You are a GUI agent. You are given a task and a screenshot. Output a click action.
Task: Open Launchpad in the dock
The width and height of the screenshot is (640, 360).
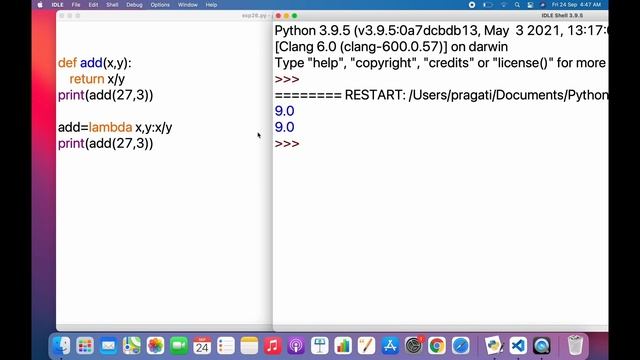pyautogui.click(x=85, y=346)
